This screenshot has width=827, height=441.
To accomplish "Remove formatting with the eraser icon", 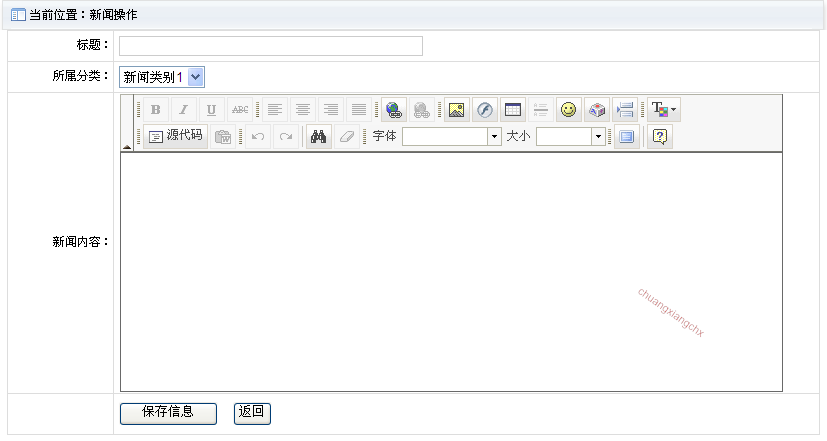I will (347, 136).
